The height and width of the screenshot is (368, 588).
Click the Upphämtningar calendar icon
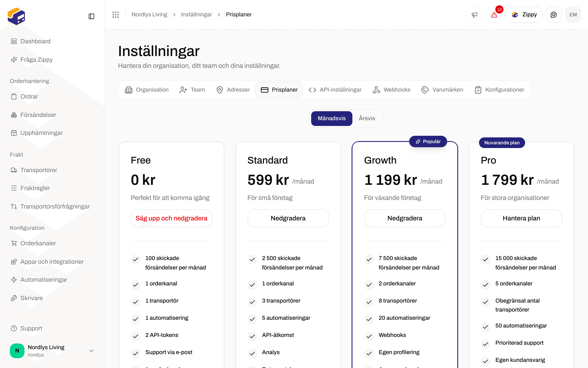14,133
